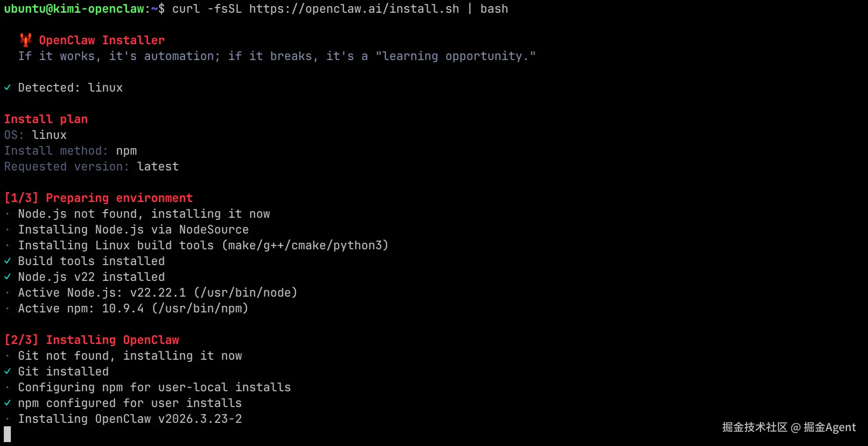Click the terminal cursor block at bottom
Viewport: 868px width, 446px height.
7,434
